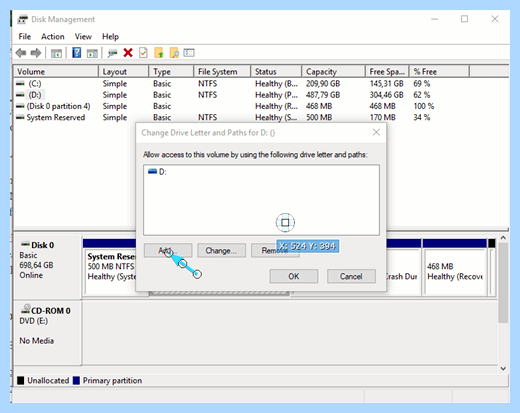
Task: Click the black Unallocated legend swatch
Action: 21,380
